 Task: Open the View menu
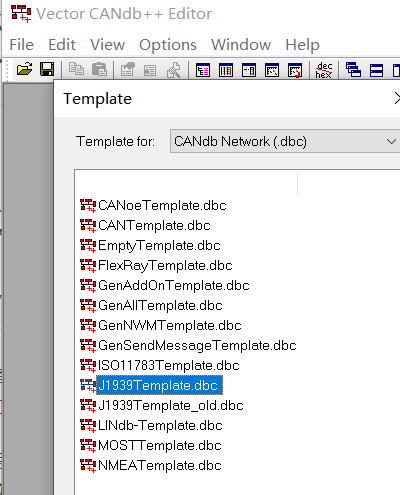click(x=107, y=45)
